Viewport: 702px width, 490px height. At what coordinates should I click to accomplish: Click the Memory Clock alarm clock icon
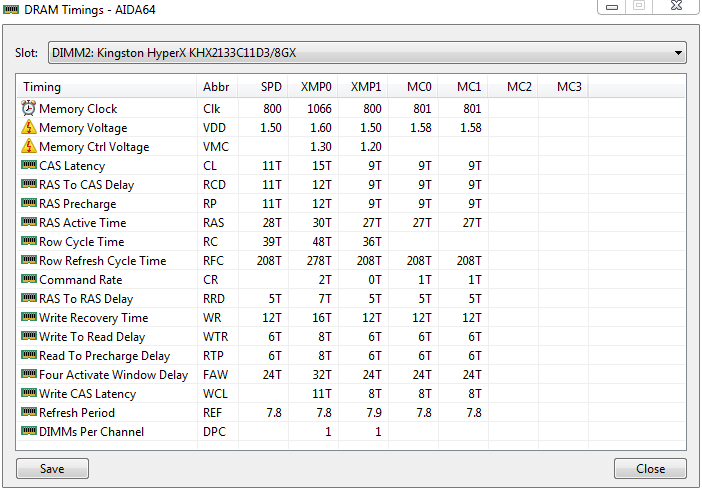pyautogui.click(x=28, y=109)
